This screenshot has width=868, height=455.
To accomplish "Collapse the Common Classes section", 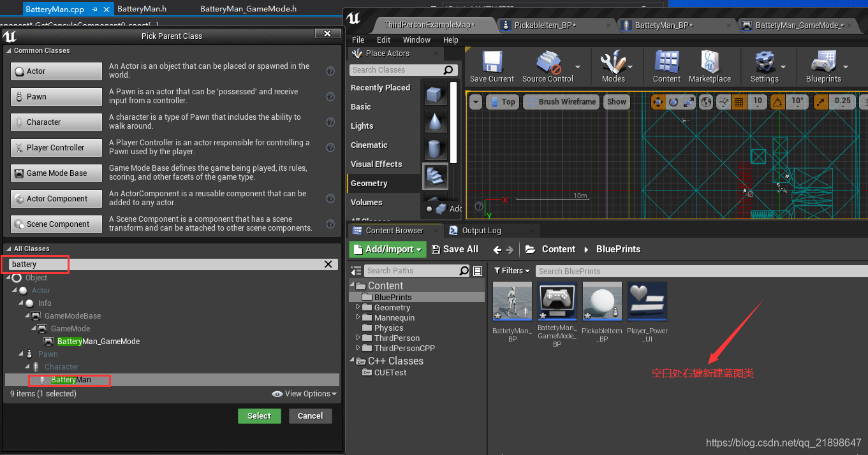I will click(x=8, y=50).
